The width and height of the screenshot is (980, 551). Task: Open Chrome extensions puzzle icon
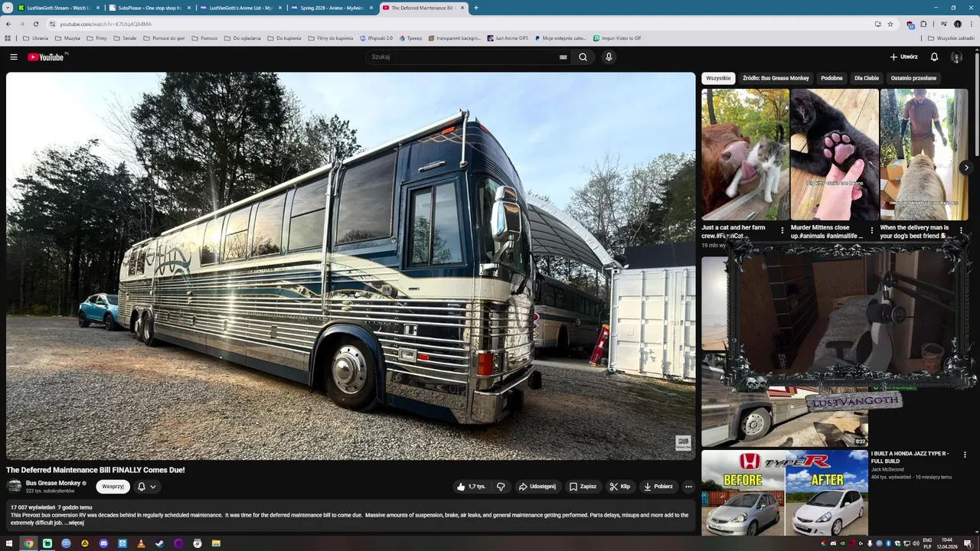tap(923, 24)
